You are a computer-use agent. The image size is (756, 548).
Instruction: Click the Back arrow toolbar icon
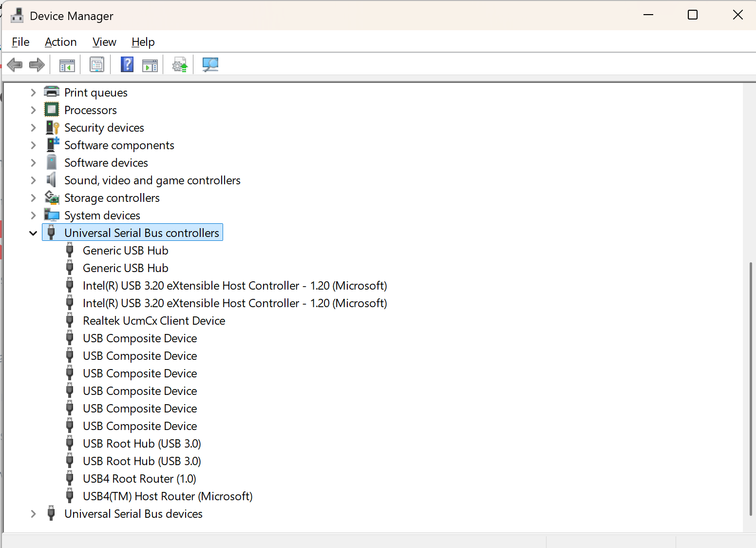click(x=15, y=64)
